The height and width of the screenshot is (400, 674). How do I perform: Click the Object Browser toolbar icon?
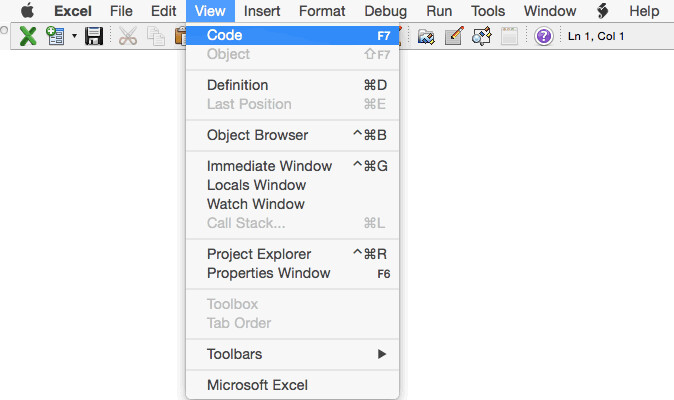coord(481,37)
